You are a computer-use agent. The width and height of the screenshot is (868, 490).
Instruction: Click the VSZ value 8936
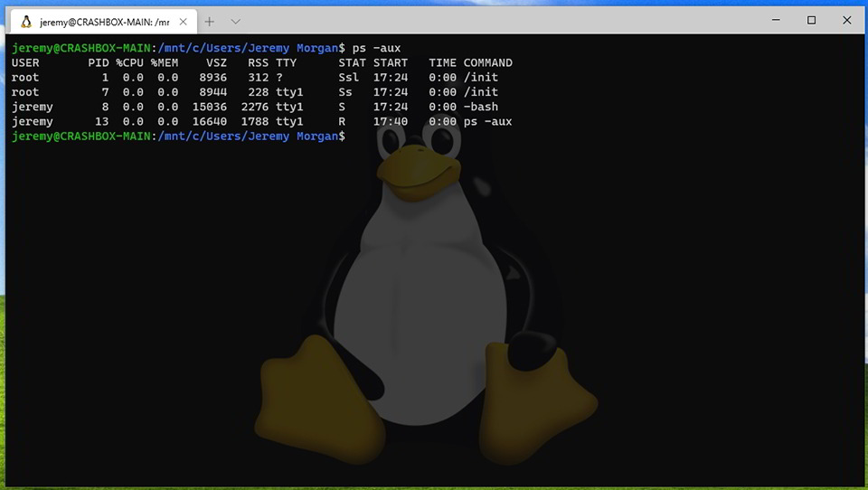click(213, 78)
